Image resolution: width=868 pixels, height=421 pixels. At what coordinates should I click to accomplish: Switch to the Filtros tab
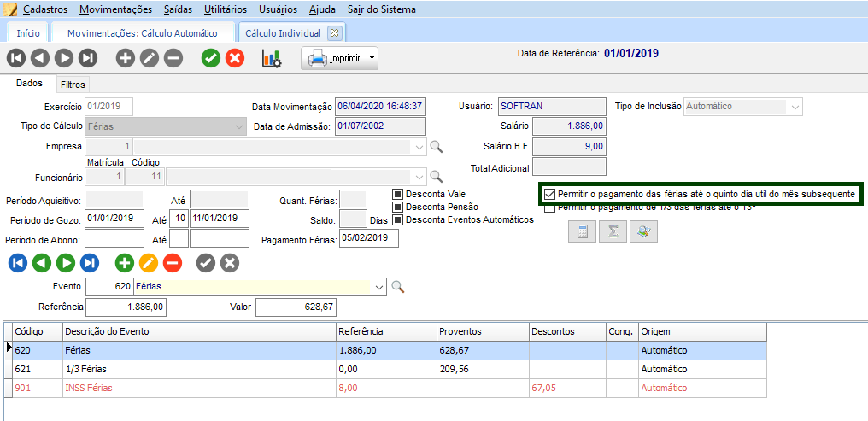point(73,85)
